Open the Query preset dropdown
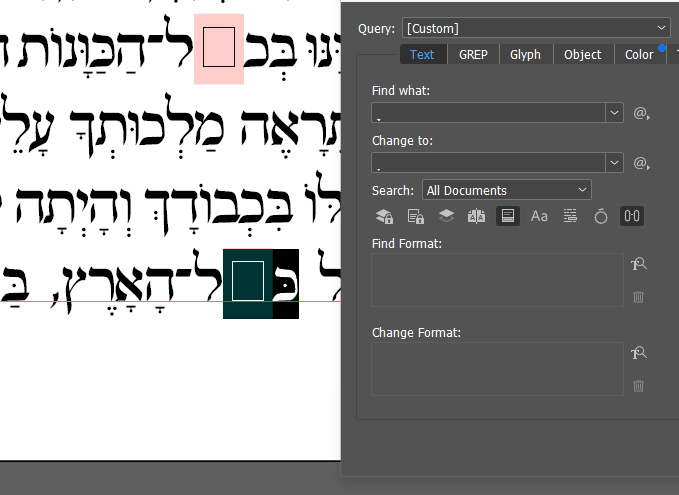The height and width of the screenshot is (495, 679). tap(536, 28)
